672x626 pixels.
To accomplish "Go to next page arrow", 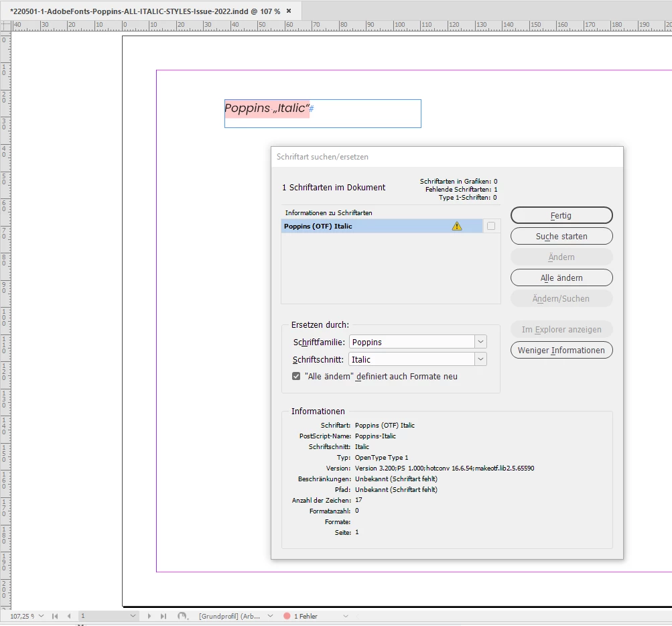I will click(149, 616).
